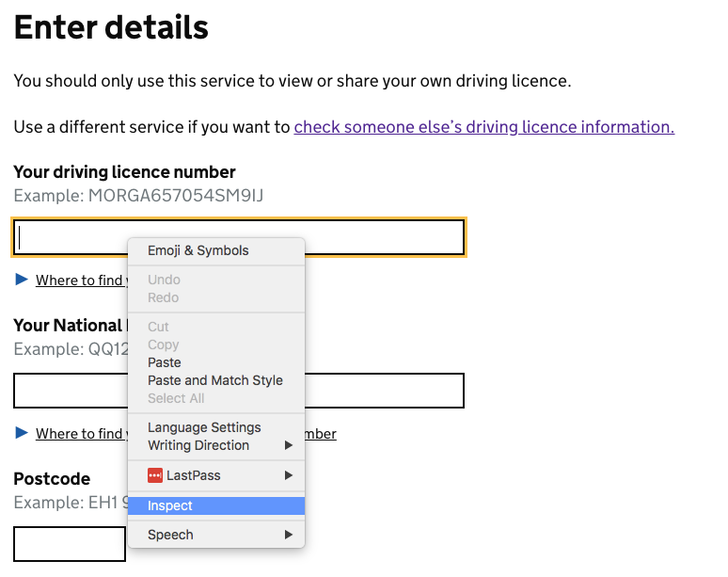This screenshot has width=728, height=577.
Task: Open Language Settings menu entry
Action: click(x=216, y=427)
